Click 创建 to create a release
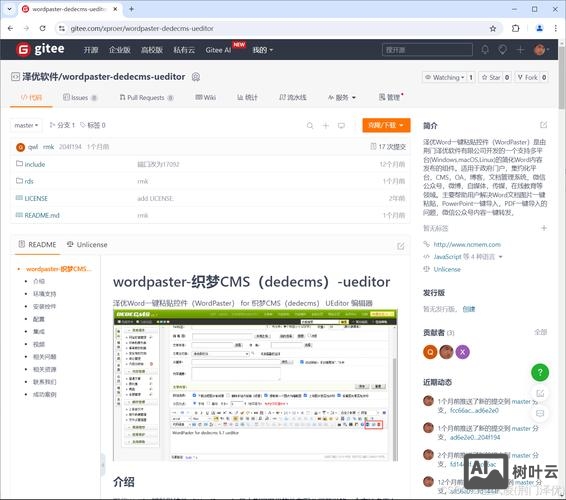Viewport: 566px width, 500px height. pyautogui.click(x=469, y=309)
